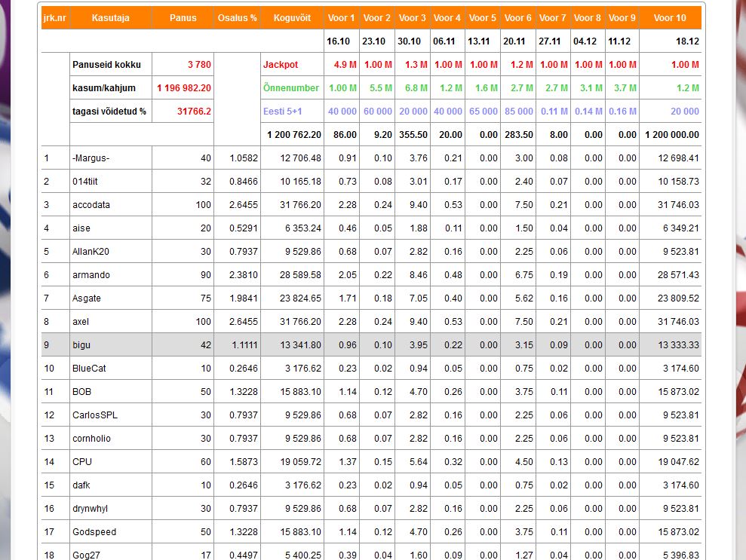Click the red Jackpot row label
Screen dimensions: 746x560
281,65
